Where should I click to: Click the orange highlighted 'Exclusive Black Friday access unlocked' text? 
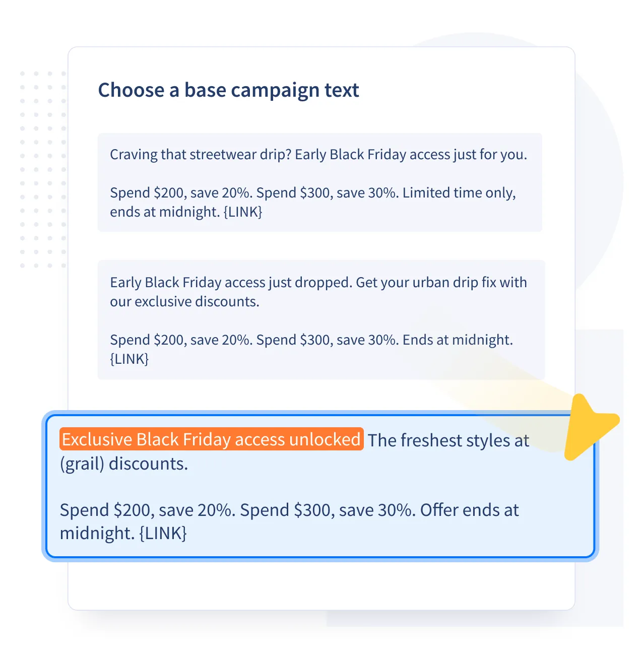coord(212,439)
